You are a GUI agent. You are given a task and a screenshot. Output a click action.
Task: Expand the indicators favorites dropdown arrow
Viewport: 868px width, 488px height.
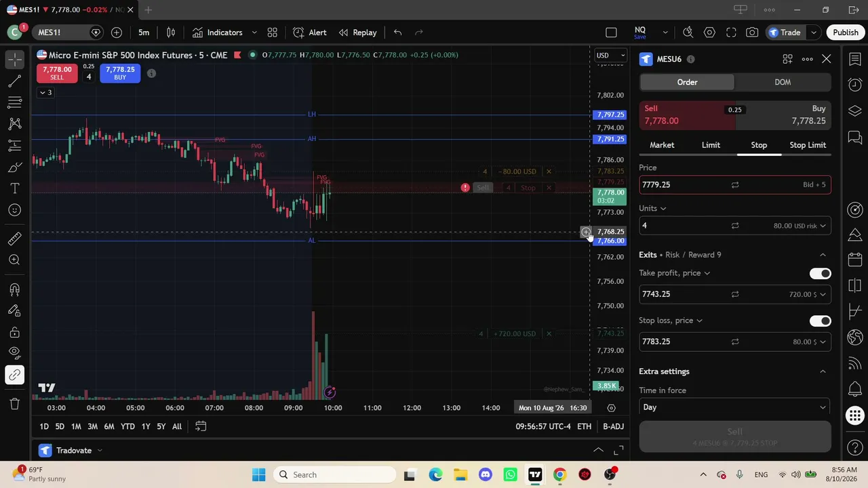254,33
